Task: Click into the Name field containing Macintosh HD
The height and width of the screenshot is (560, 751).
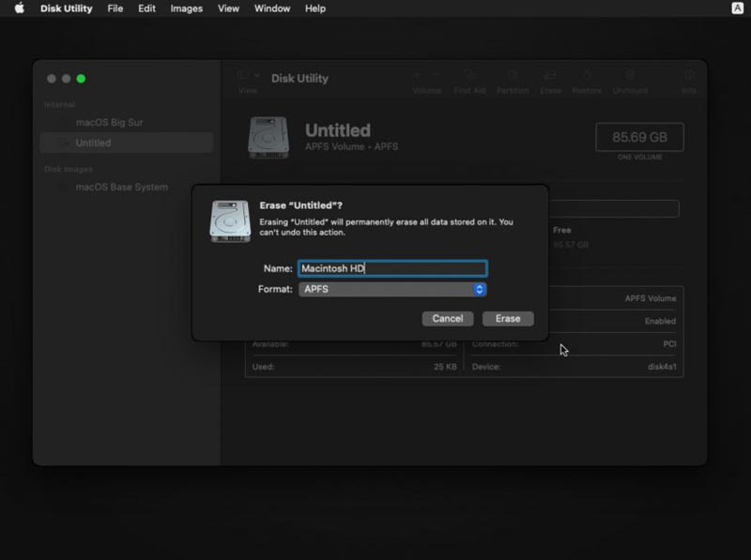Action: (392, 268)
